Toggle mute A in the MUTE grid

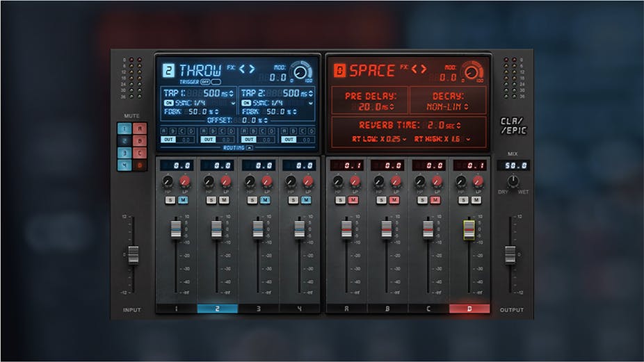[x=138, y=129]
